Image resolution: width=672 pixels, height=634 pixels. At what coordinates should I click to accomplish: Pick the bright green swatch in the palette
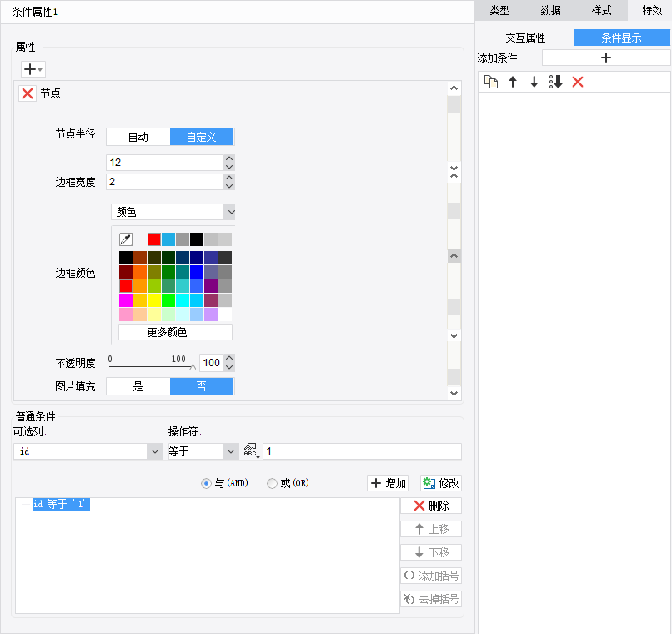pyautogui.click(x=168, y=300)
